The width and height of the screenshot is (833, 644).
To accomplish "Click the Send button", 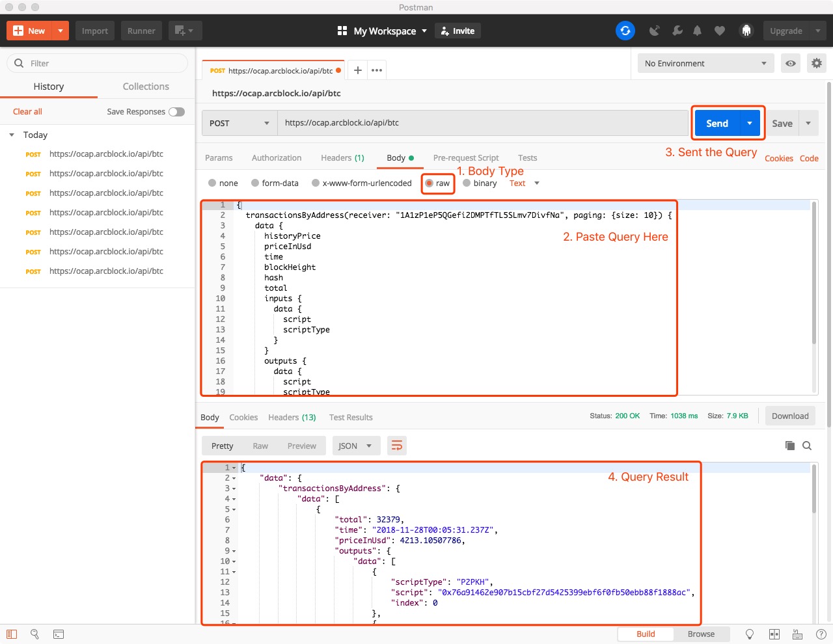I will pos(717,123).
